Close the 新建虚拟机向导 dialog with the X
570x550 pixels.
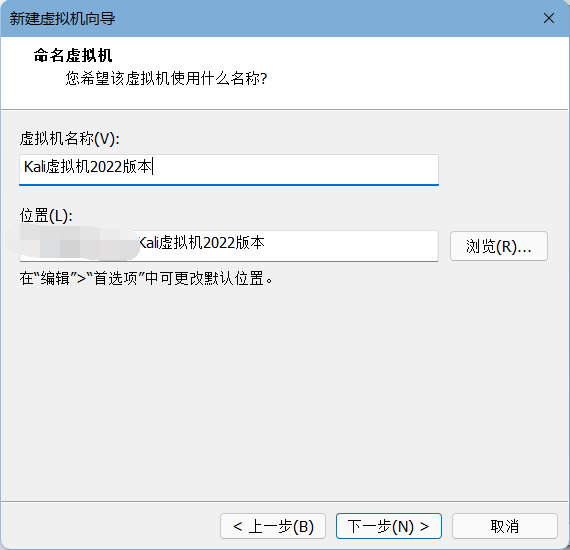click(549, 18)
